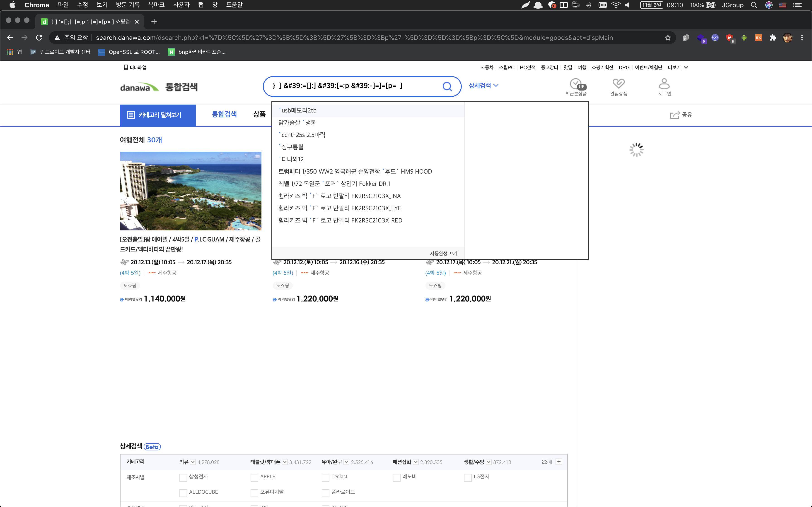The height and width of the screenshot is (507, 812).
Task: Click 자동완성 끄기 in suggestion list
Action: point(443,253)
